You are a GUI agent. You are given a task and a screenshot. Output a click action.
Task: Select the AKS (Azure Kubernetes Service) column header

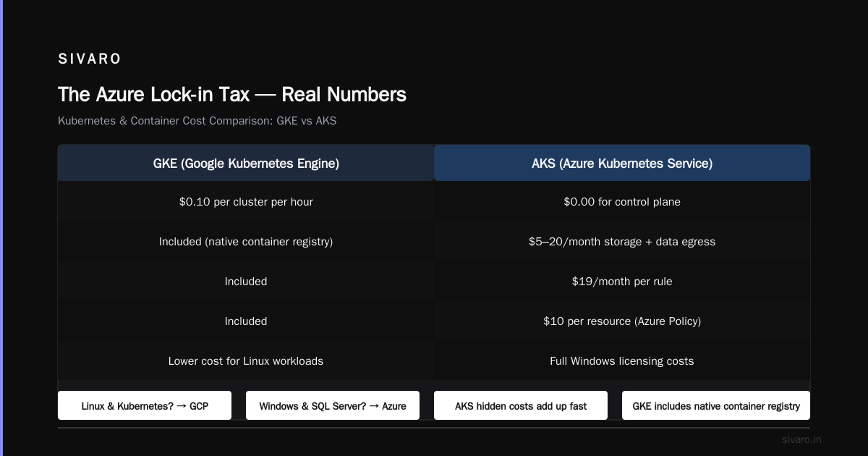tap(622, 164)
